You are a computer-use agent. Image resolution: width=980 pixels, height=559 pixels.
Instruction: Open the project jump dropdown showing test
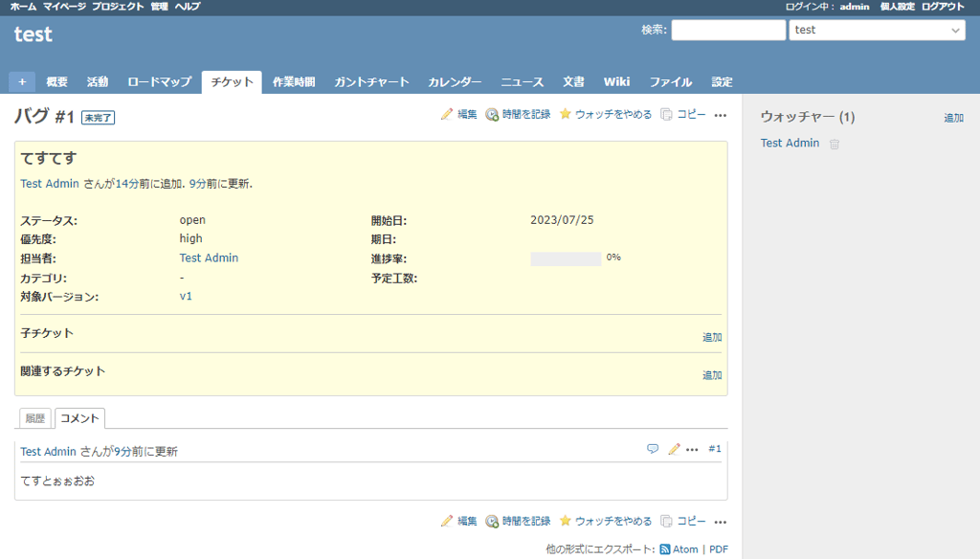[x=876, y=30]
